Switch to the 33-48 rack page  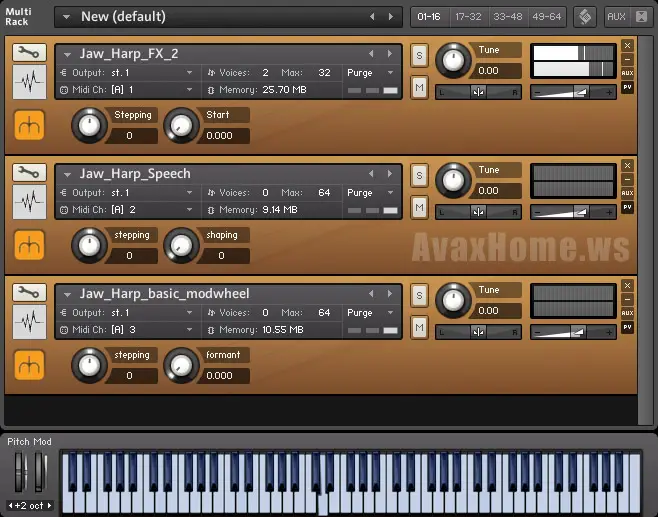click(508, 17)
